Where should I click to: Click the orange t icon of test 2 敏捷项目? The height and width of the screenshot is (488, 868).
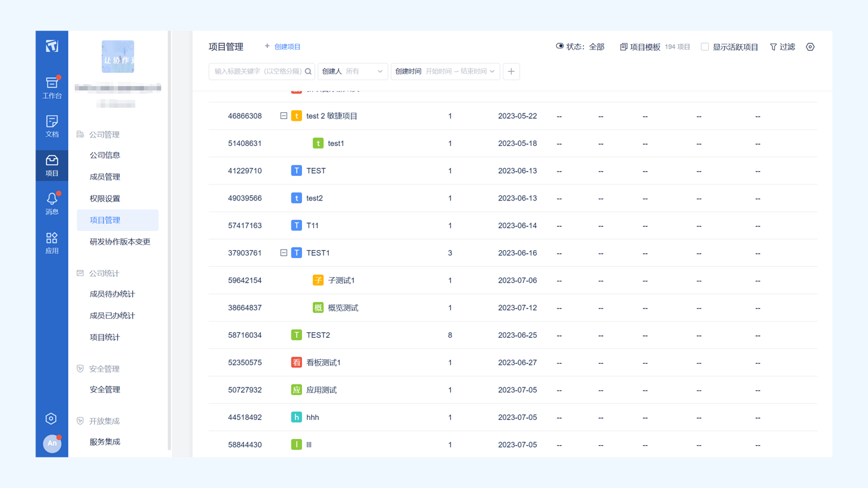pyautogui.click(x=296, y=116)
